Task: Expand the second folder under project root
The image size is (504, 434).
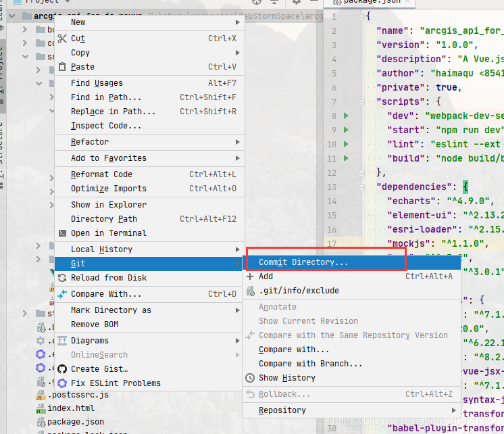Action: point(25,43)
